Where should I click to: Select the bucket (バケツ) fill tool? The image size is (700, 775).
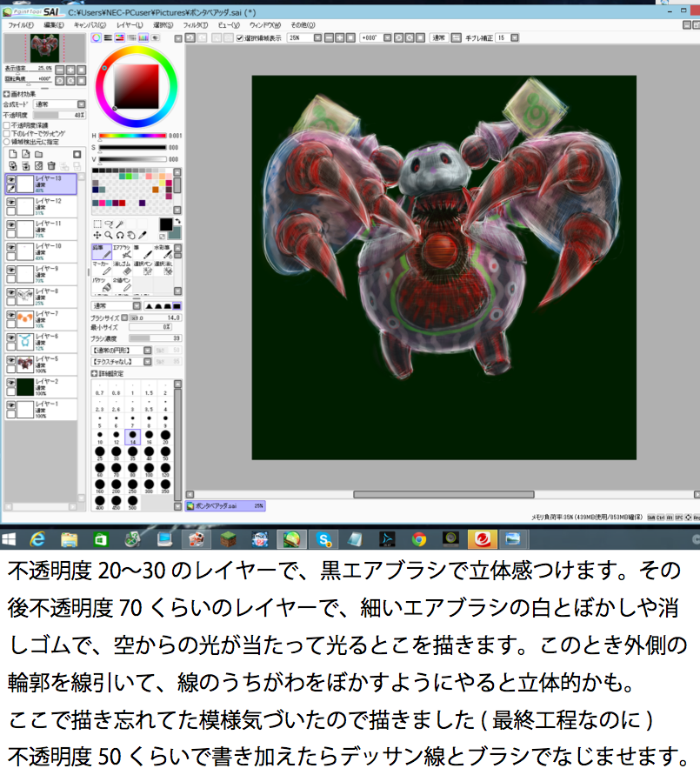[102, 285]
